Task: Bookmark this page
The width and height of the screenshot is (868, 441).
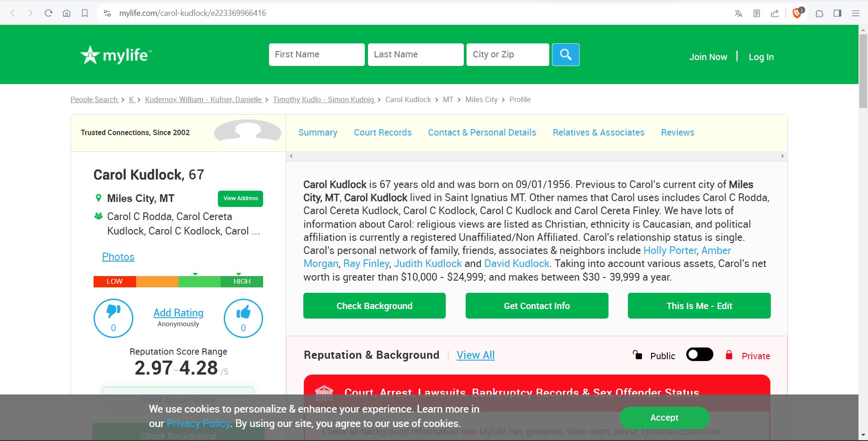Action: click(85, 13)
